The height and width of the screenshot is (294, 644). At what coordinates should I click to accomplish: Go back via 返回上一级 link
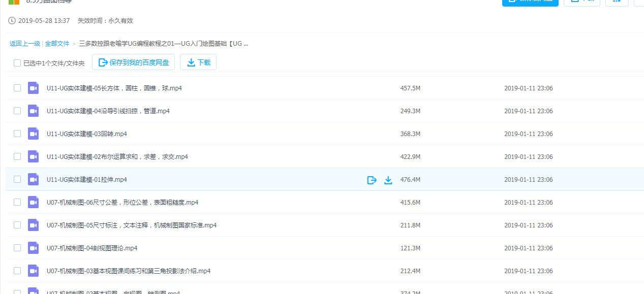coord(25,44)
